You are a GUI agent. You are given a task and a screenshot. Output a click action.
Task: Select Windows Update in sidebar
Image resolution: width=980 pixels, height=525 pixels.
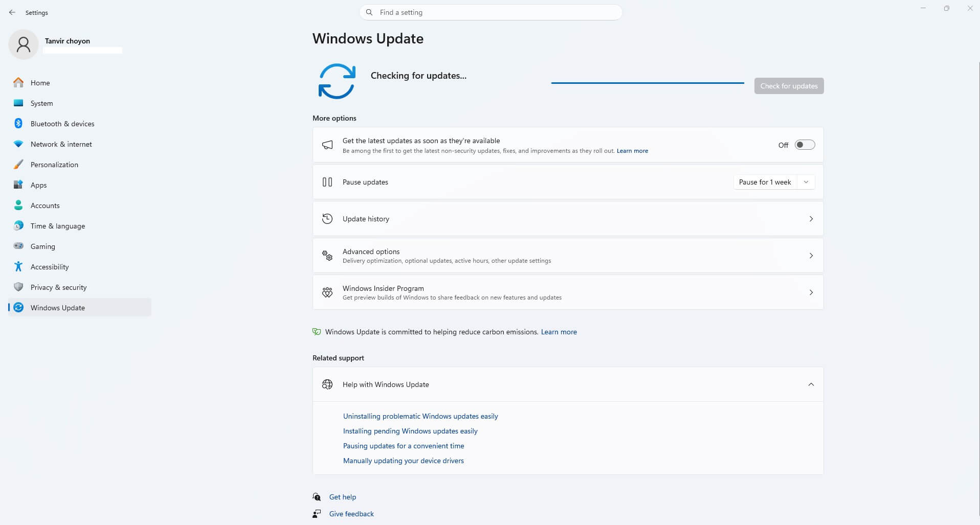click(80, 307)
